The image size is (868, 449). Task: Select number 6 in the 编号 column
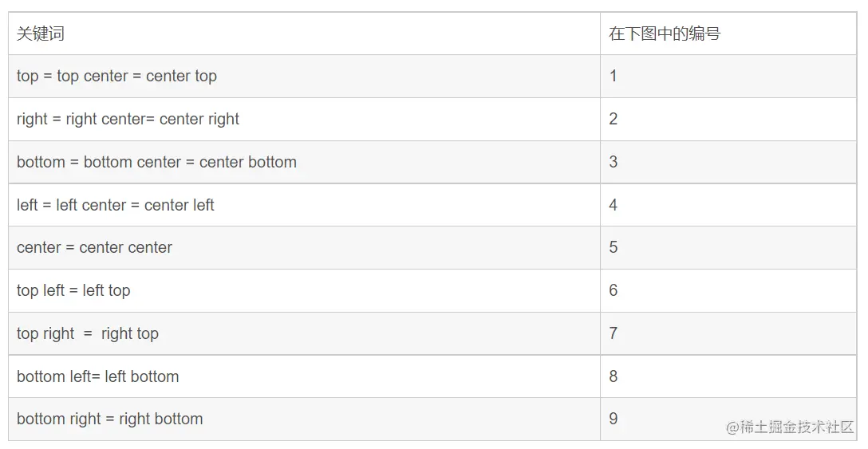613,290
